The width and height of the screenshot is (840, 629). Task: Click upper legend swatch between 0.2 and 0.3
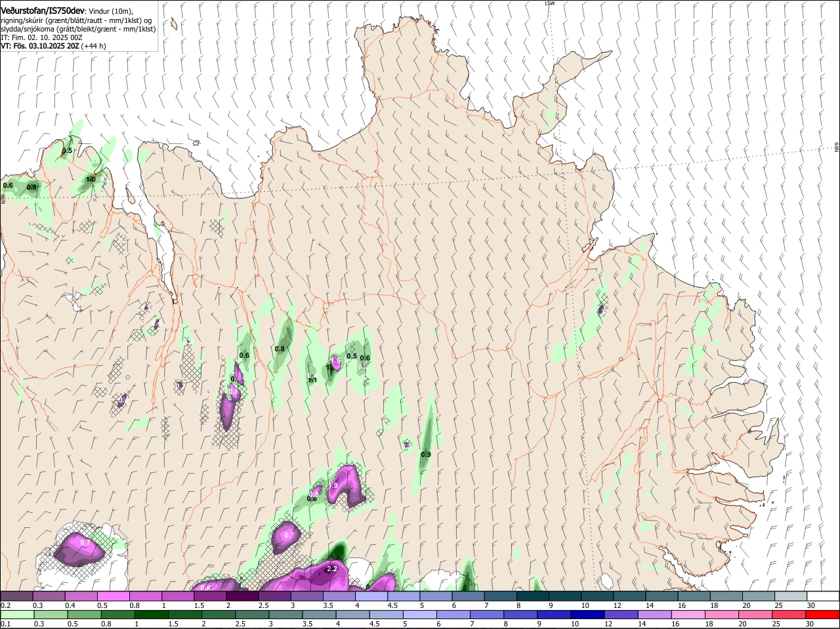coord(16,596)
